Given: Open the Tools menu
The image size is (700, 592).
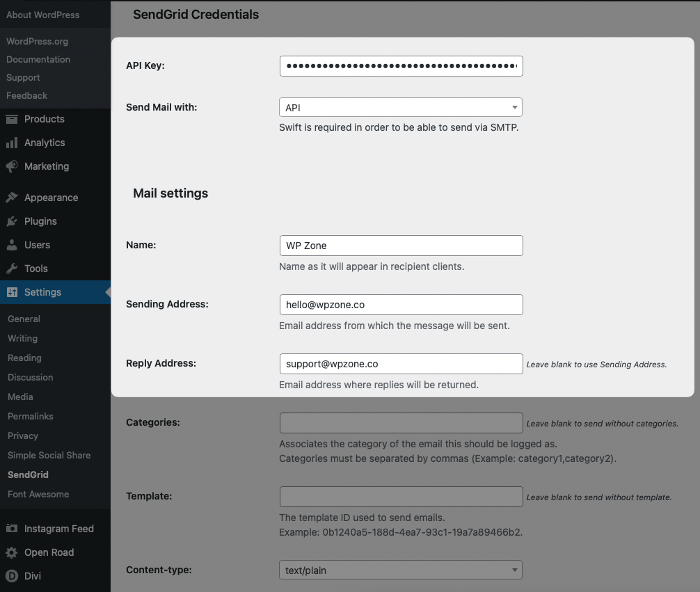Looking at the screenshot, I should 56,269.
